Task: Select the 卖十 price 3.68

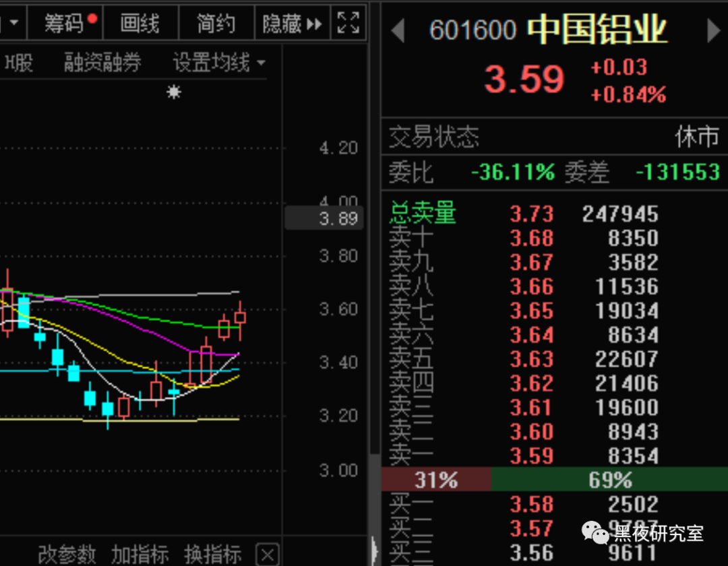Action: [x=532, y=238]
